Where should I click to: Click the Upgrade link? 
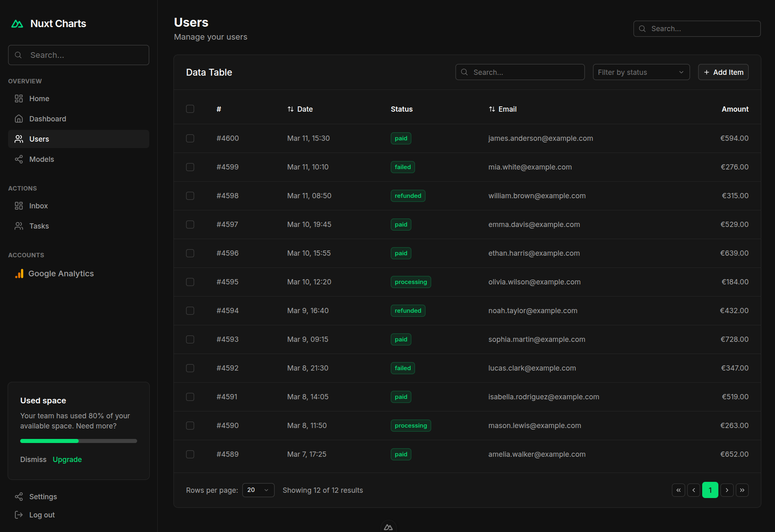pos(67,459)
